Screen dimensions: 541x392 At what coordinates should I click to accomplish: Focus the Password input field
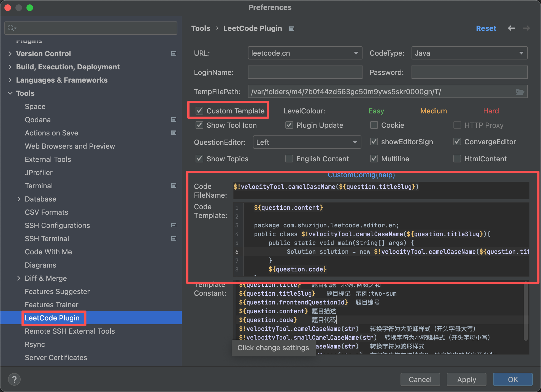click(469, 72)
